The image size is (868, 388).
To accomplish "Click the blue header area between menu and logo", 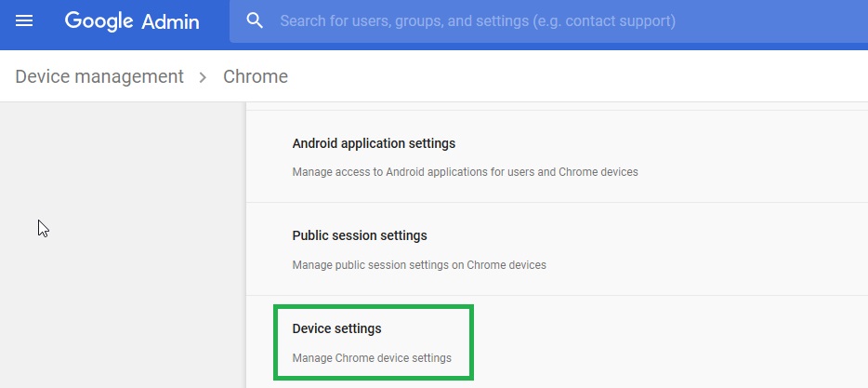I will [x=48, y=21].
